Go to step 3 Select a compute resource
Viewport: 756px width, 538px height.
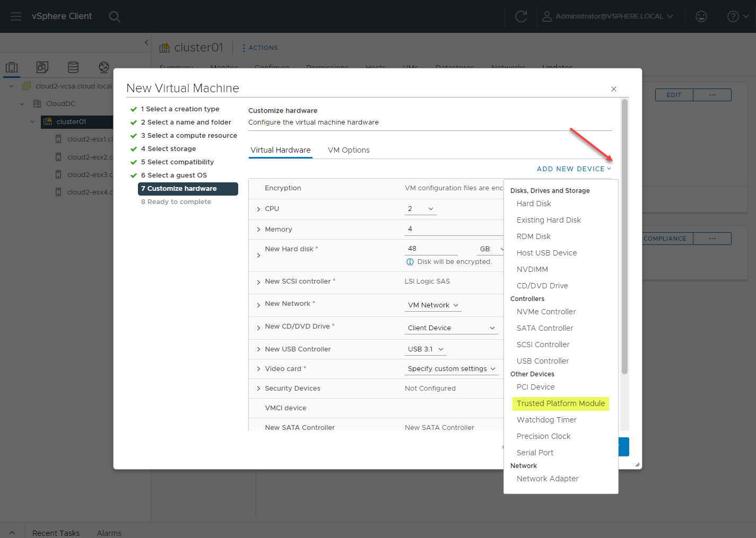tap(189, 136)
